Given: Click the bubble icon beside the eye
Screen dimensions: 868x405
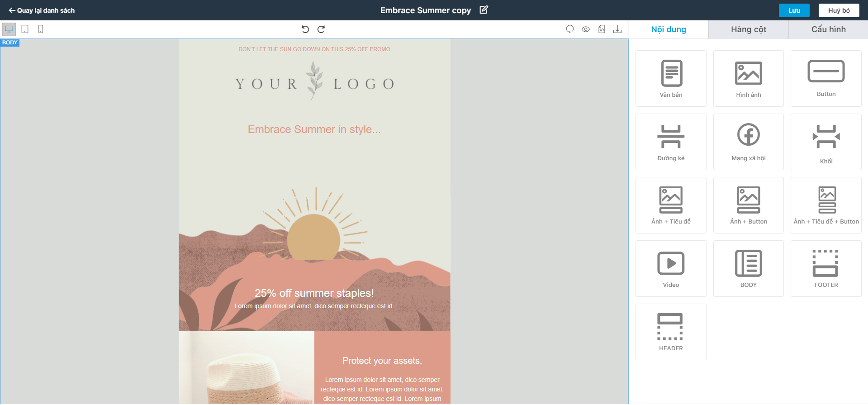Looking at the screenshot, I should pyautogui.click(x=570, y=29).
